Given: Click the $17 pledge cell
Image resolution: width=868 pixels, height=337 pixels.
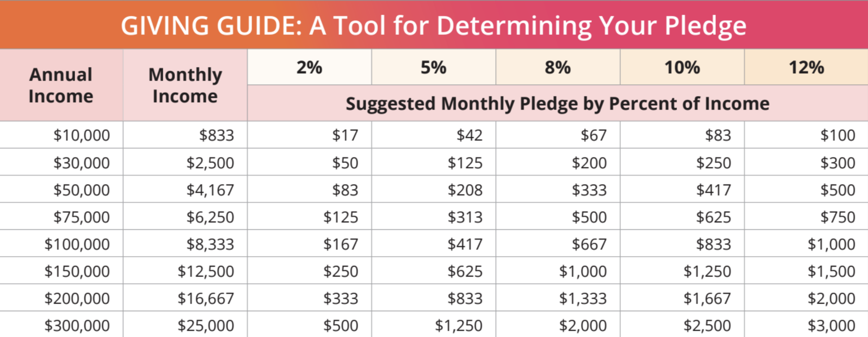Looking at the screenshot, I should click(x=345, y=135).
